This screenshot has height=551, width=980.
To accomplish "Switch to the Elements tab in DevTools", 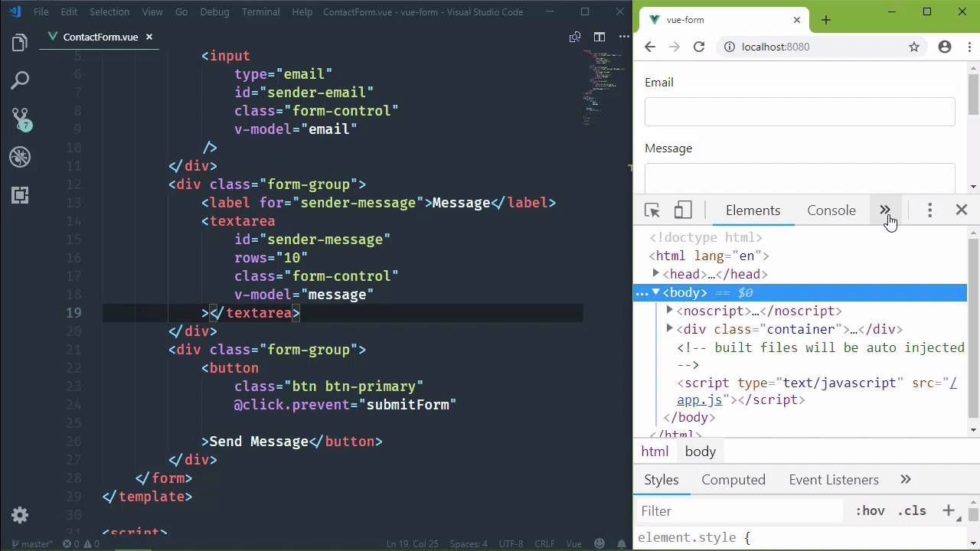I will tap(753, 210).
